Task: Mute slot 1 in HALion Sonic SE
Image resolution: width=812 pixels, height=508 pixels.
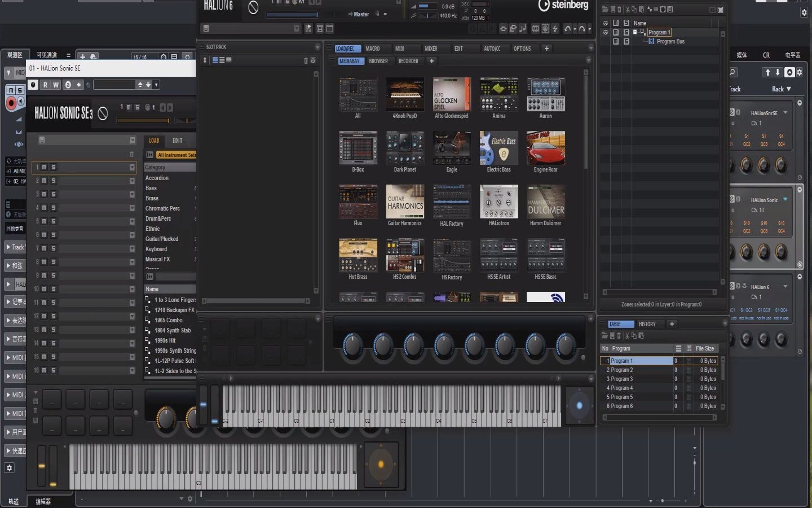Action: point(45,167)
